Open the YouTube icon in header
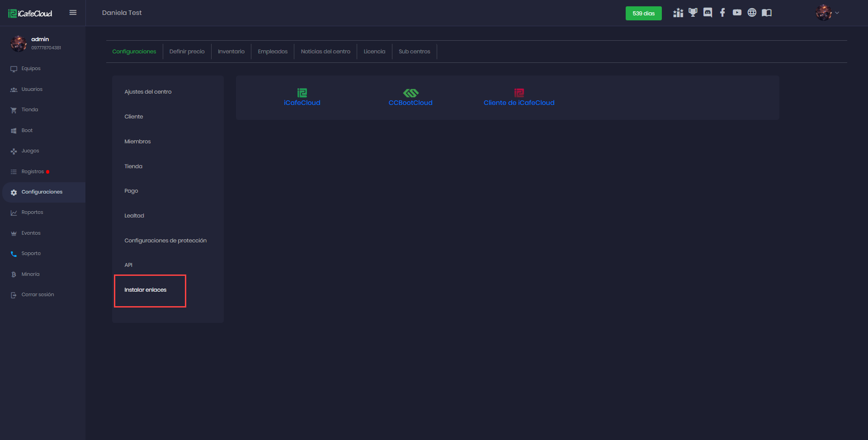868x440 pixels. (737, 13)
